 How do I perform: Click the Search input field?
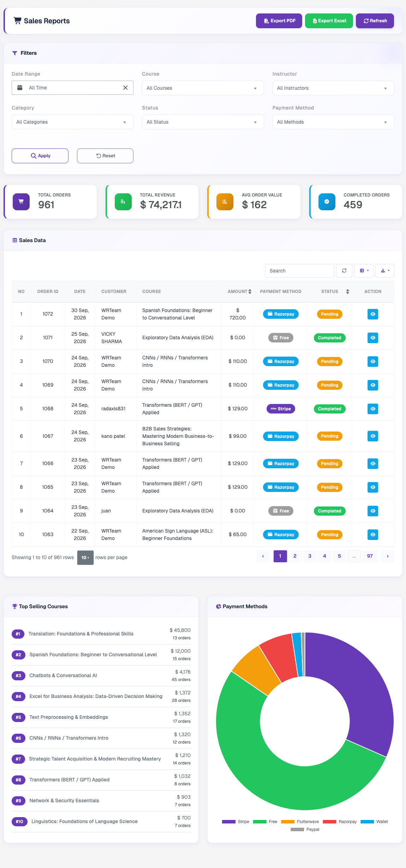300,271
